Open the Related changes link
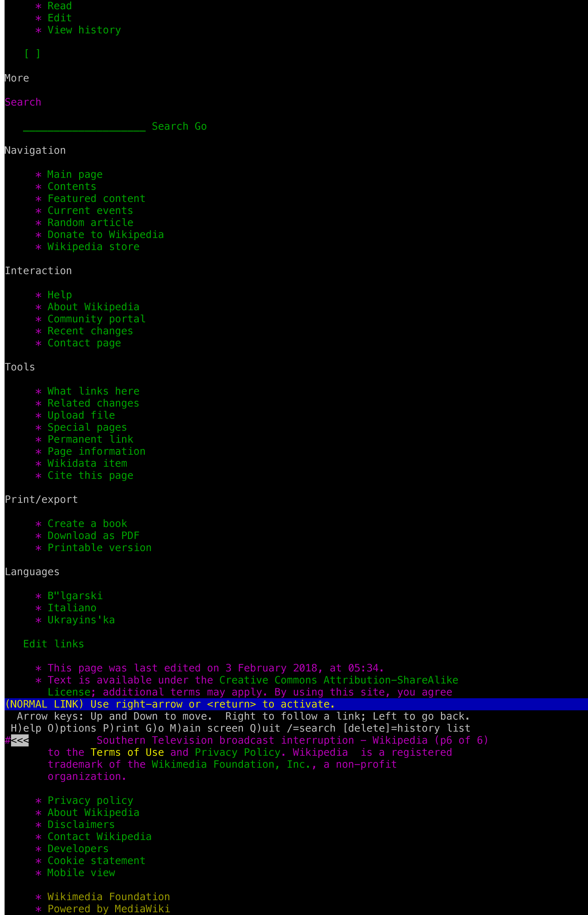588x915 pixels. click(x=93, y=403)
